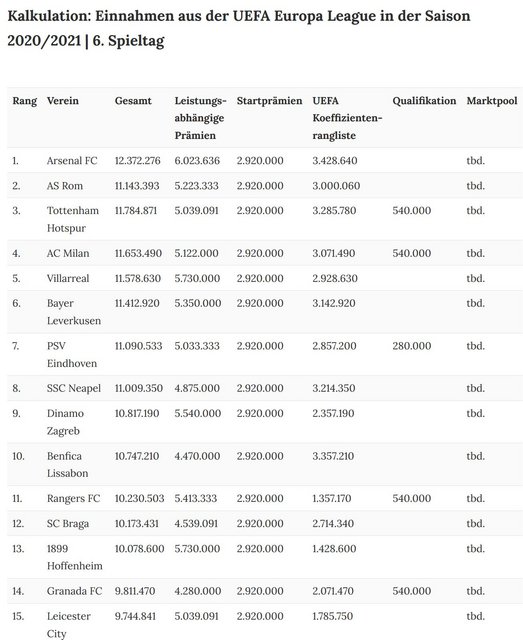
Task: Click the Verein column header
Action: coord(62,100)
